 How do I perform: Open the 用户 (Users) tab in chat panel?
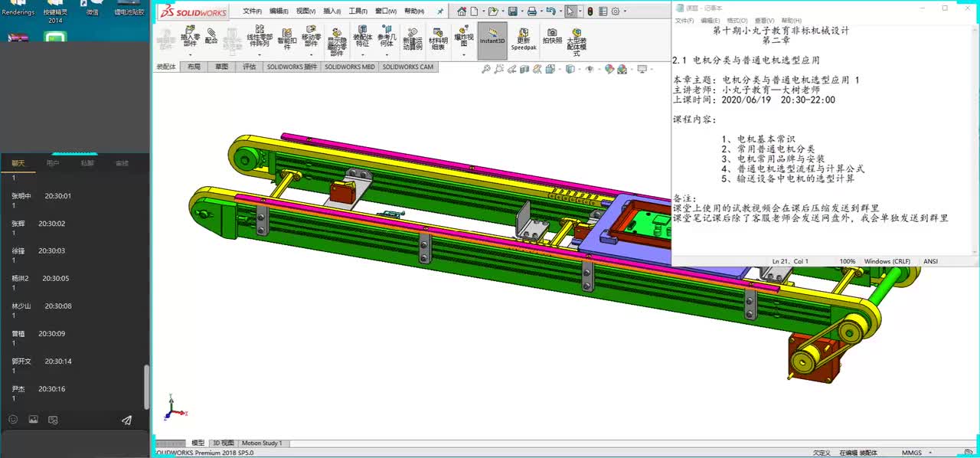pyautogui.click(x=53, y=163)
